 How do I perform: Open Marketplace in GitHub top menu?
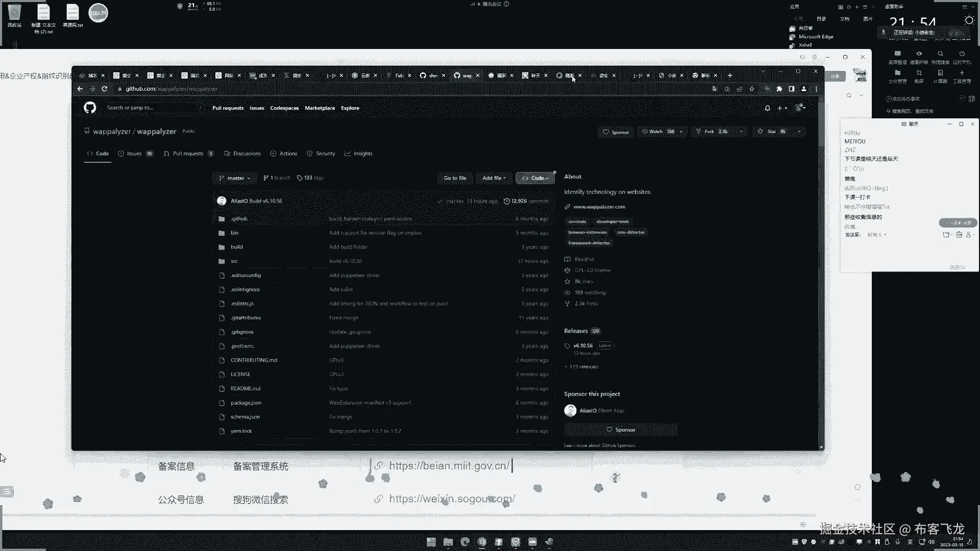(x=320, y=108)
